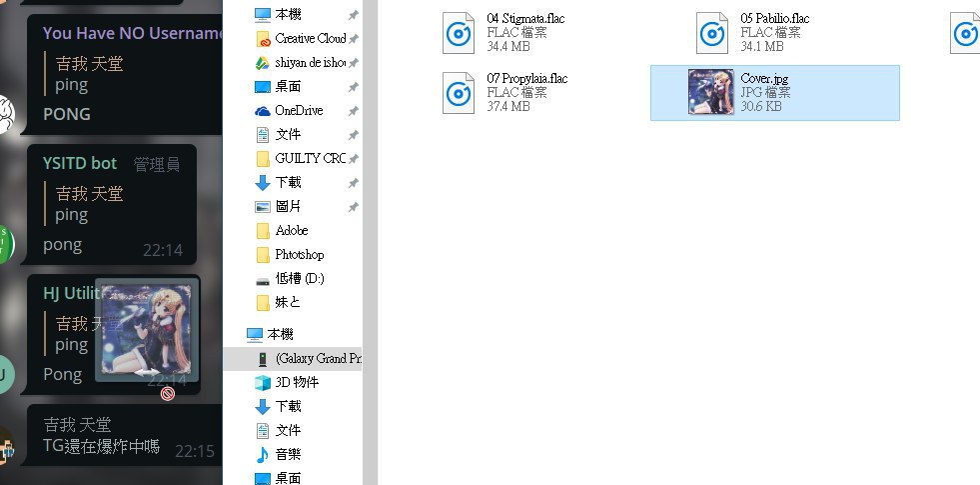Unpin Creative Cloud via its pin icon
Image resolution: width=980 pixels, height=485 pixels.
(x=353, y=39)
